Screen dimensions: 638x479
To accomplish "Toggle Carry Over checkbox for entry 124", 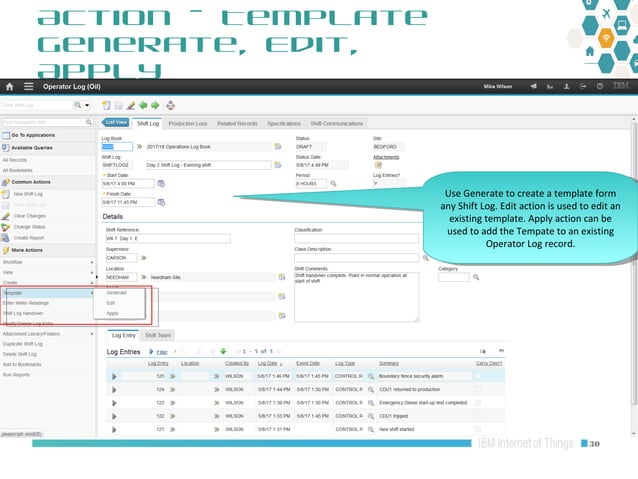I will click(x=478, y=389).
